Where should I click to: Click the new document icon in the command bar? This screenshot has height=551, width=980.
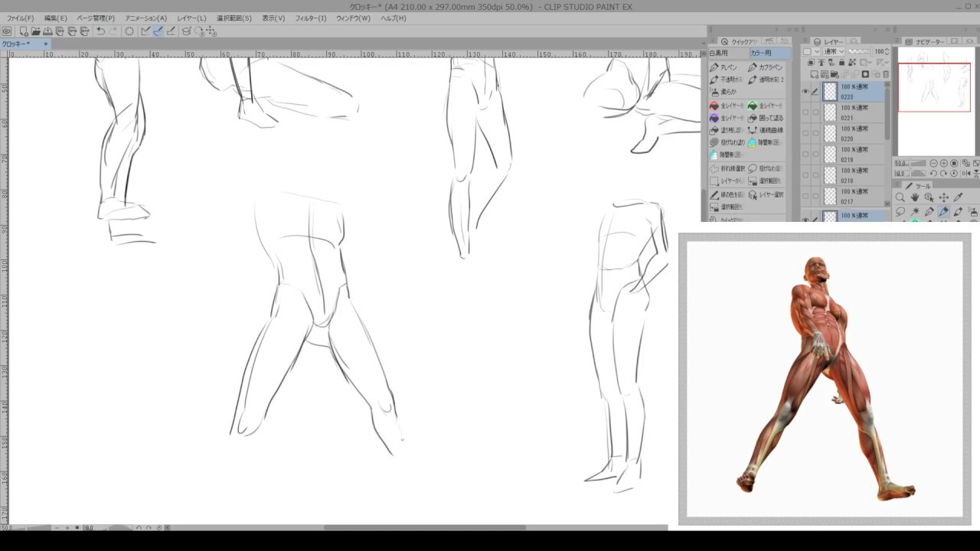pos(24,31)
